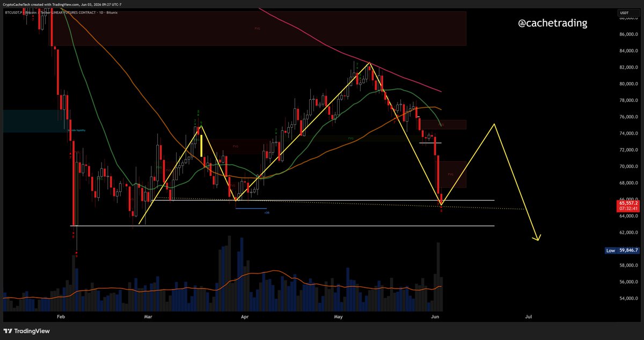
Task: Click the Jun label on time axis
Action: click(435, 317)
